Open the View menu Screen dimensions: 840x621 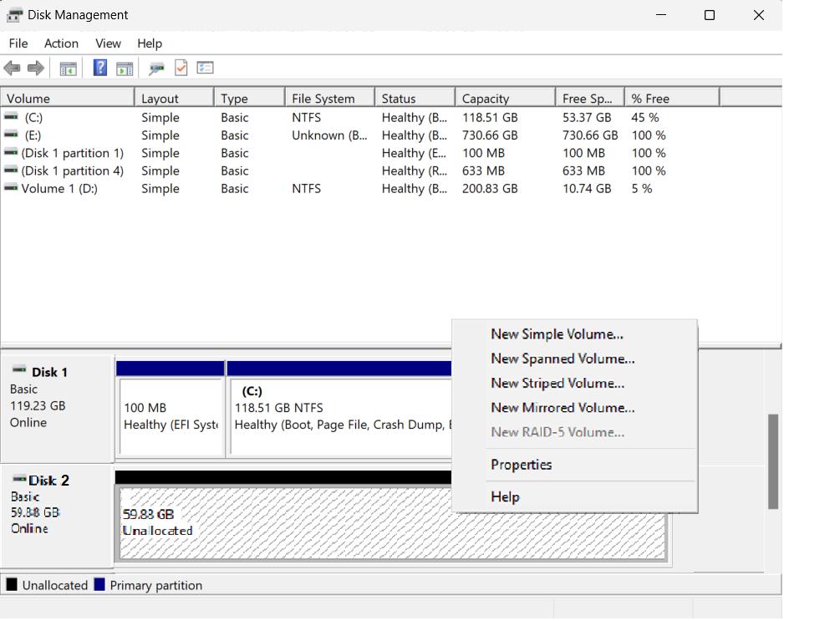108,43
